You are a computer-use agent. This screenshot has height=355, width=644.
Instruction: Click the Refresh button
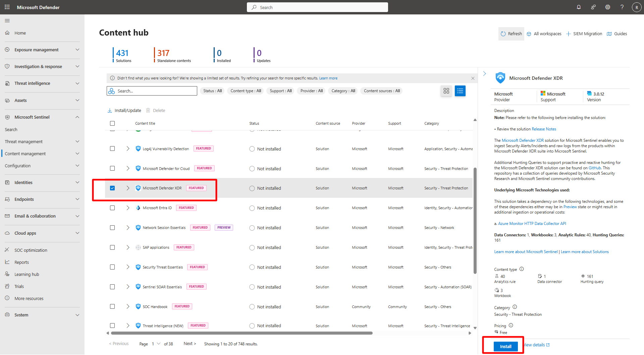511,34
